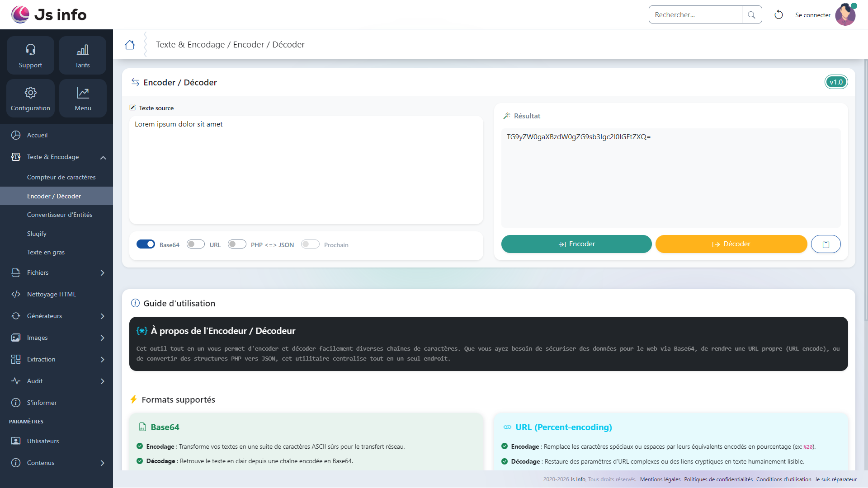Open Compteur de caractères page

pos(57,177)
